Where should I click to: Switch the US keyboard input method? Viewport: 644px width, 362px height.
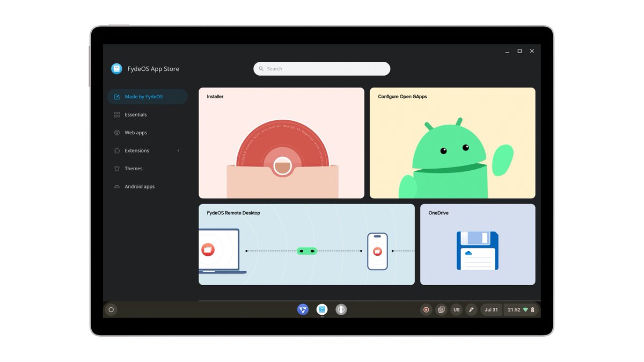pyautogui.click(x=456, y=309)
